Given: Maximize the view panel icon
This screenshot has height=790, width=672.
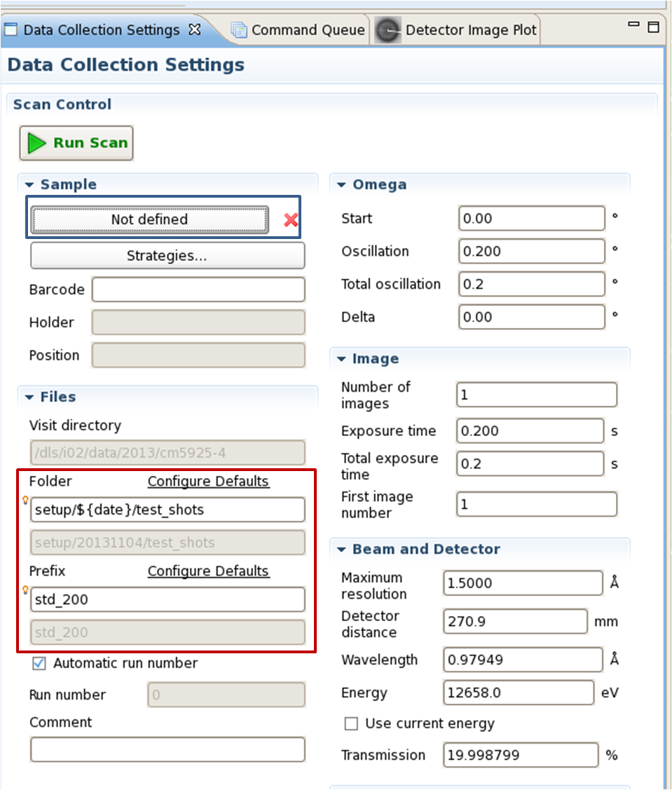Looking at the screenshot, I should click(653, 28).
